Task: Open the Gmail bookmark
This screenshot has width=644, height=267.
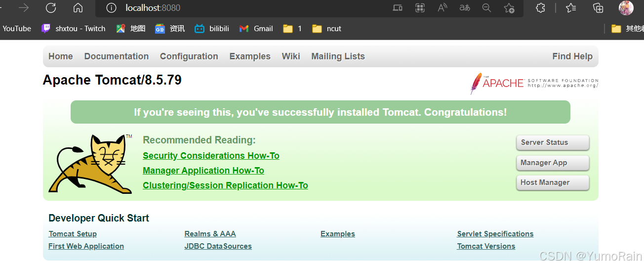Action: coord(256,29)
